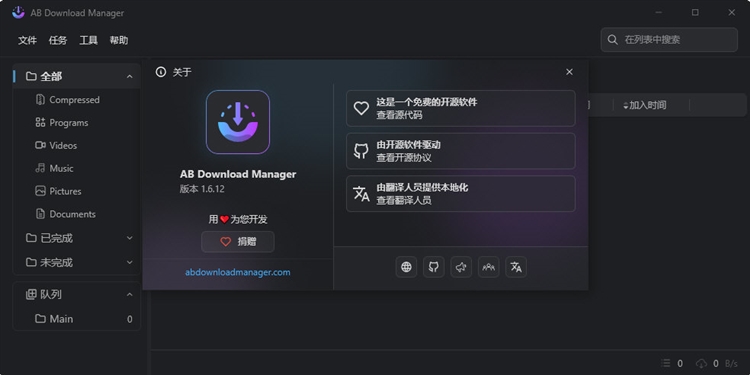The height and width of the screenshot is (375, 750).
Task: Click the active downloads count icon
Action: [666, 364]
